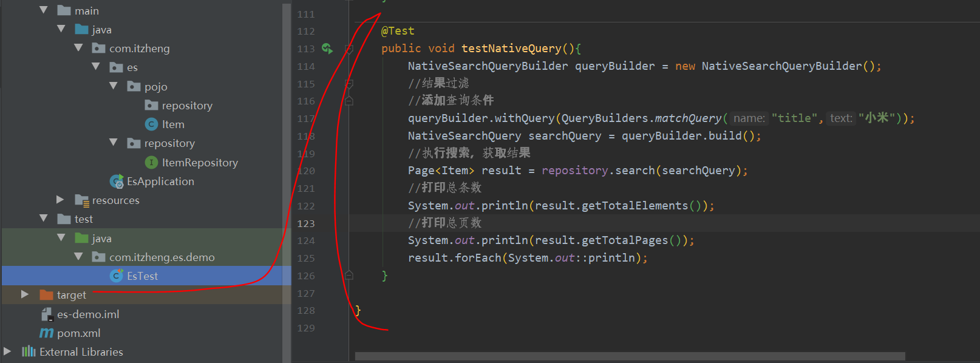Click the Maven pom.xml icon
The image size is (980, 363).
46,333
